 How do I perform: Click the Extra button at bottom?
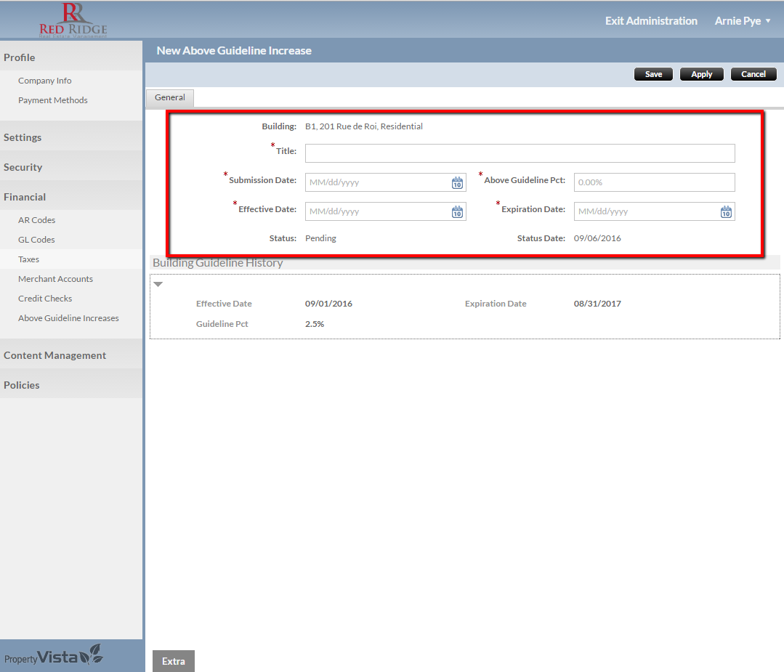pos(174,661)
